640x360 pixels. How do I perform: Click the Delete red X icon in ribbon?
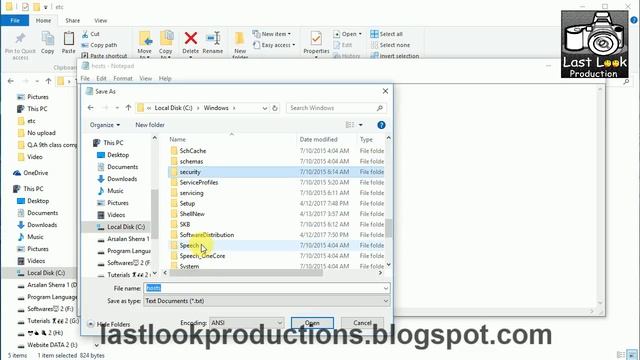tap(191, 38)
